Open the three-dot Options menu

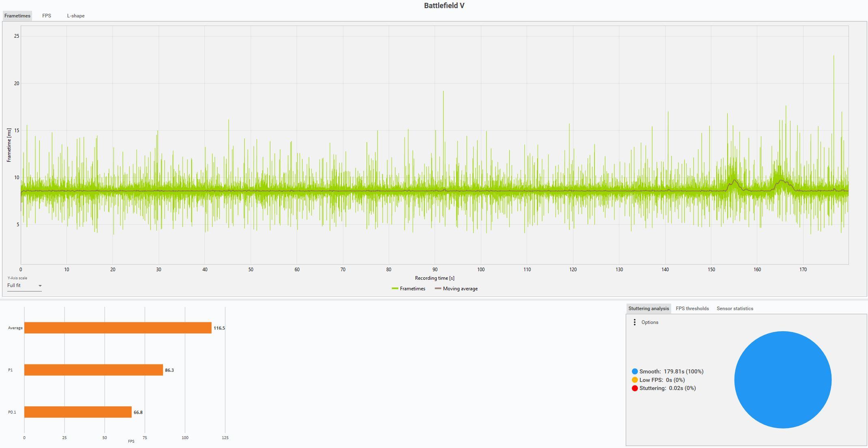point(635,322)
